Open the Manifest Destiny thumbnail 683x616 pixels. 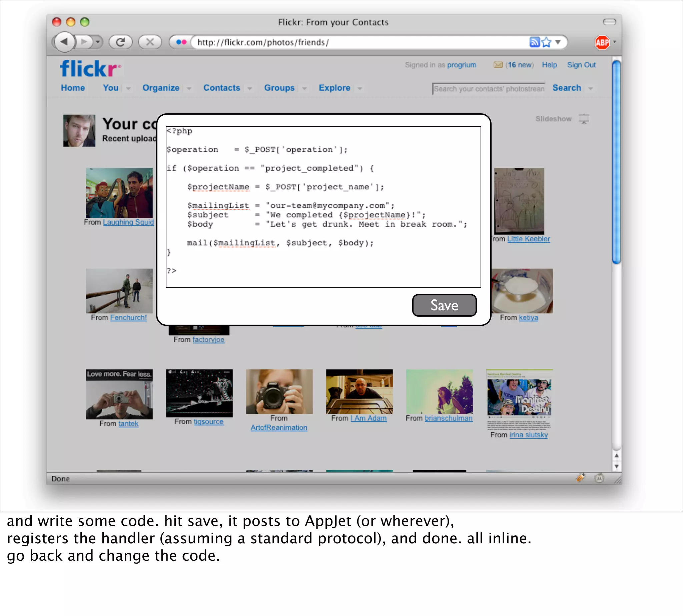(x=519, y=399)
